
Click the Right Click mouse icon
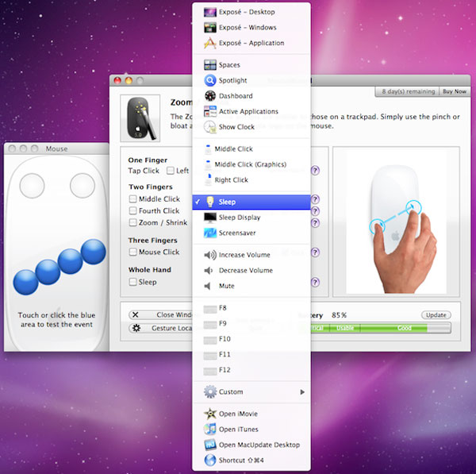click(x=208, y=180)
